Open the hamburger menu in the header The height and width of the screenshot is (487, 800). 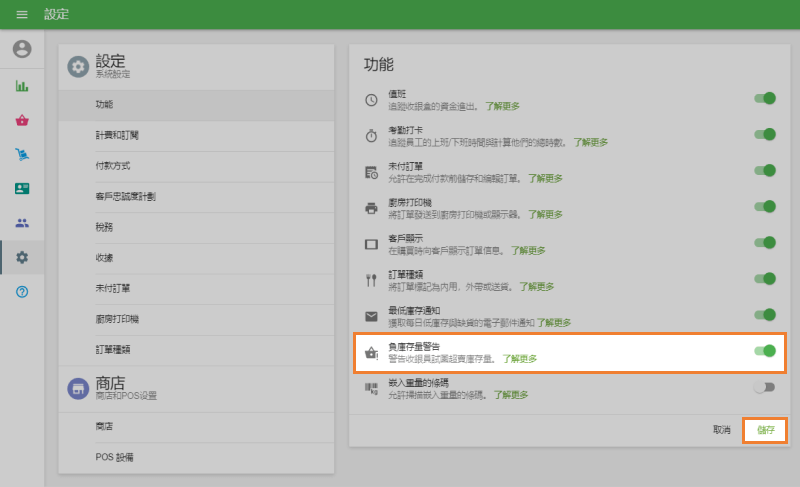click(22, 14)
